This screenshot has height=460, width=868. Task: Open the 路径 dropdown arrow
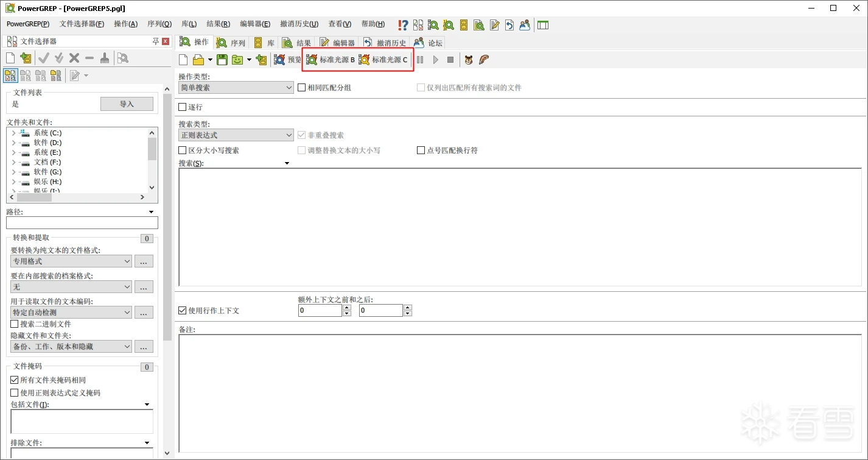[x=151, y=212]
